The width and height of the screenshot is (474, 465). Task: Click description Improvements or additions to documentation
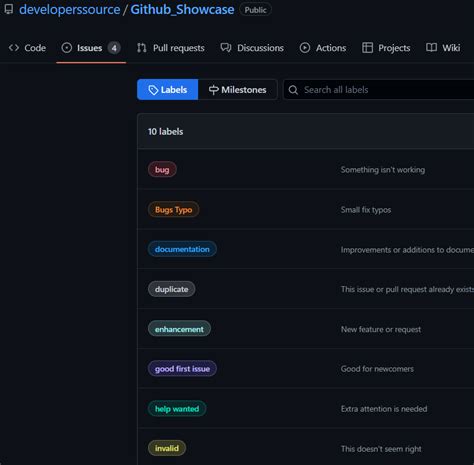pyautogui.click(x=407, y=250)
